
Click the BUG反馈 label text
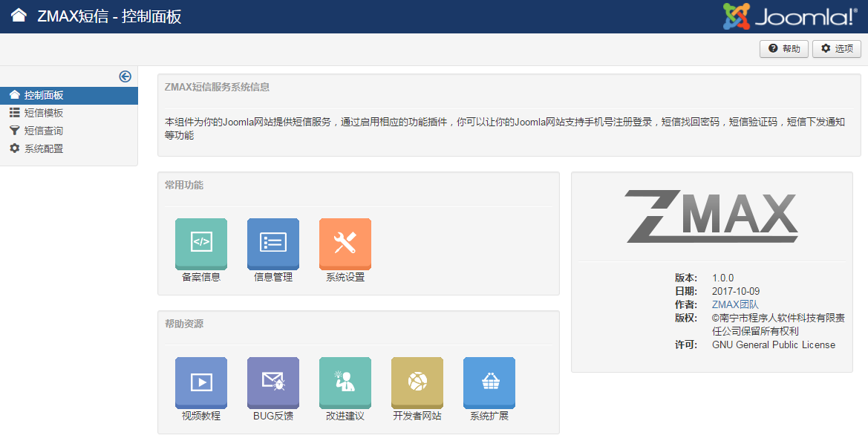coord(273,416)
